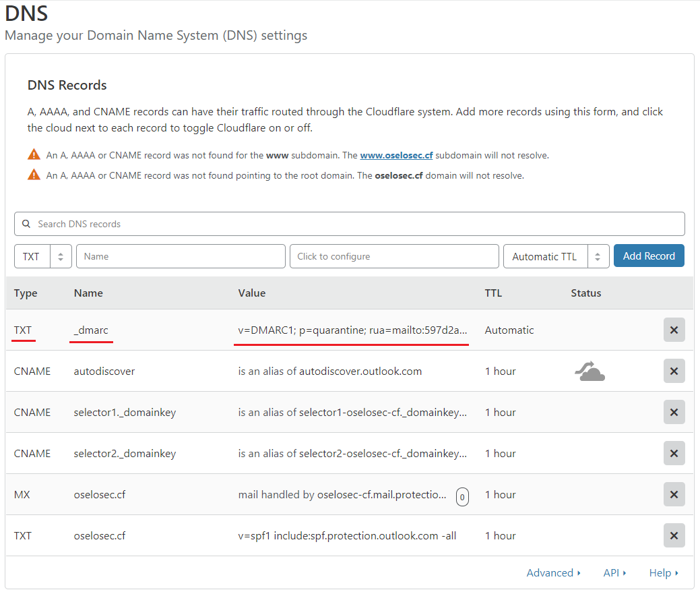Delete the MX record for oselosec.cf
The width and height of the screenshot is (700, 594).
coord(674,494)
